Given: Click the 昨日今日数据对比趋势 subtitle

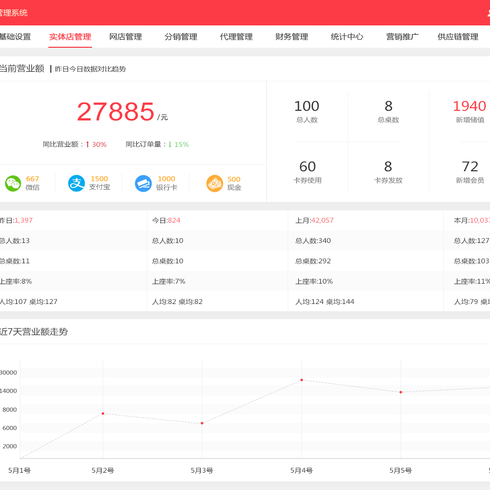Looking at the screenshot, I should [90, 69].
